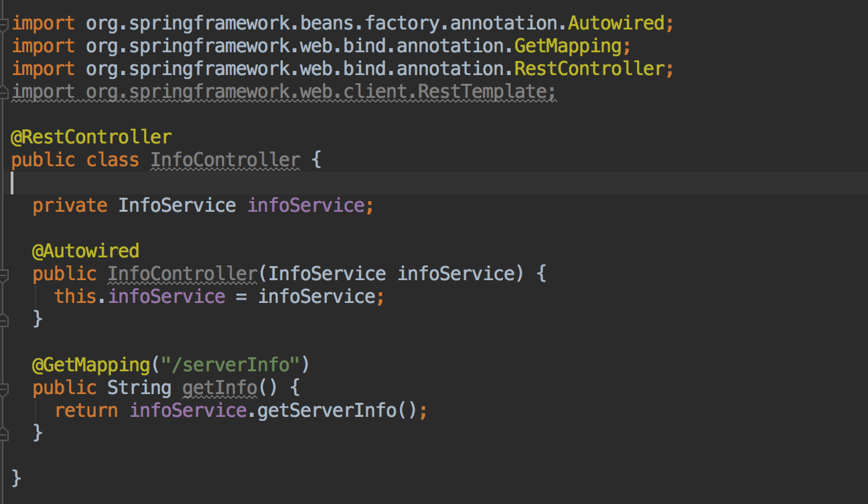This screenshot has width=868, height=504.
Task: Click the opening brace after class InfoController
Action: coord(316,160)
